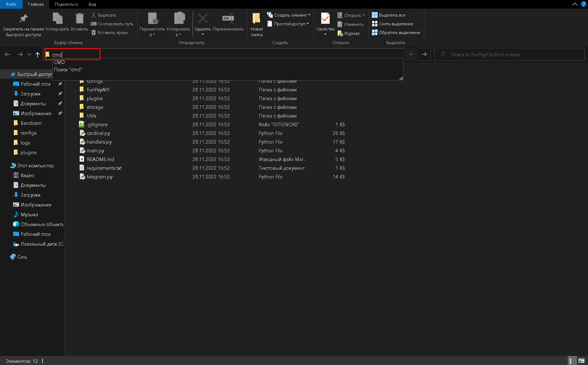Switch to large thumbnails view in status bar
This screenshot has height=365, width=588.
(581, 361)
